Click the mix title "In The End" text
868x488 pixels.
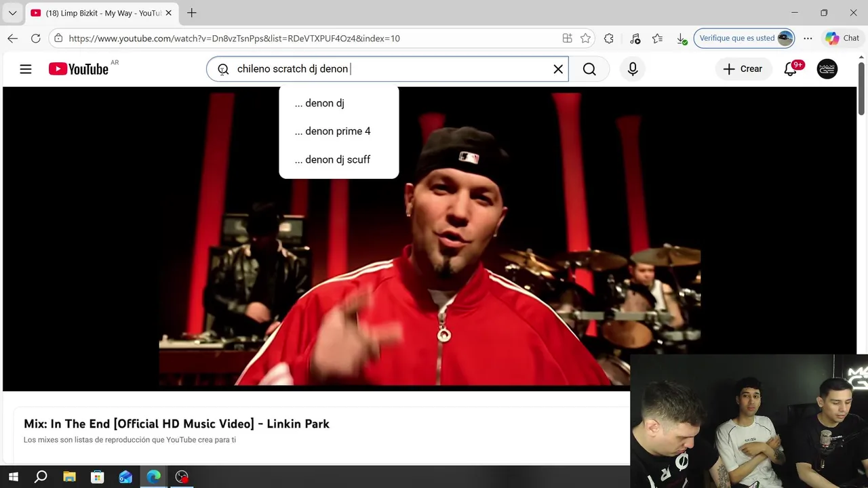click(x=176, y=424)
